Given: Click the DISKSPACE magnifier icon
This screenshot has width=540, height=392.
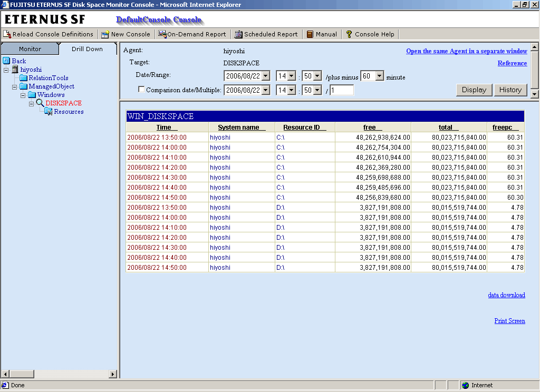Looking at the screenshot, I should [x=40, y=103].
